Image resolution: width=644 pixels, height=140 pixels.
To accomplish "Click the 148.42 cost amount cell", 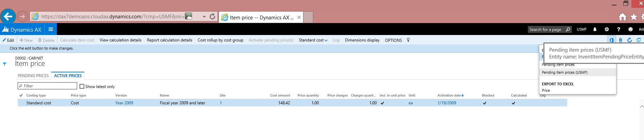I will pyautogui.click(x=284, y=103).
